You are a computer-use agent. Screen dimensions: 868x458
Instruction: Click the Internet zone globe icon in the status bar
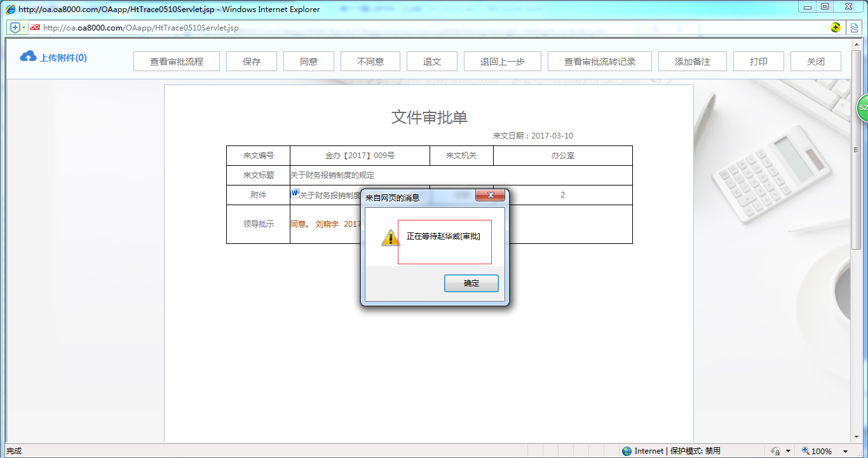point(627,451)
